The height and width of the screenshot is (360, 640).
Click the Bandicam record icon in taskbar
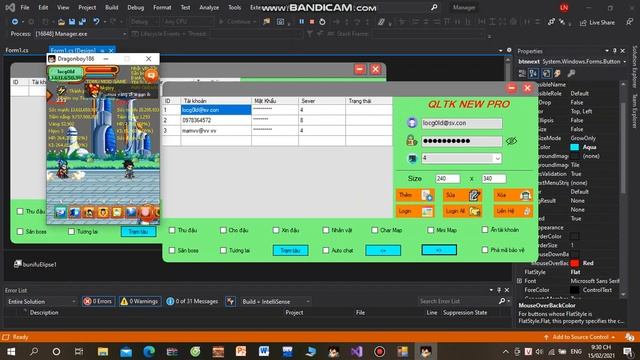click(380, 351)
